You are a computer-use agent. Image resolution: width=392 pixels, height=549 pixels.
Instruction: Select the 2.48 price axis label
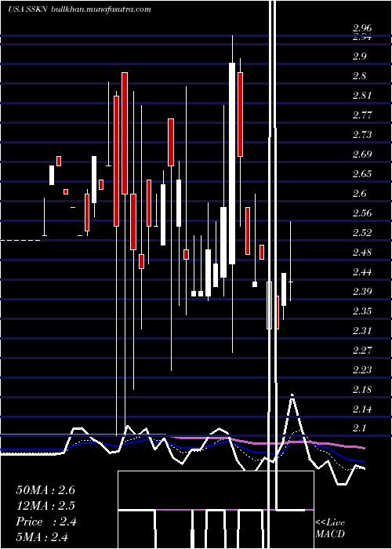coord(362,252)
